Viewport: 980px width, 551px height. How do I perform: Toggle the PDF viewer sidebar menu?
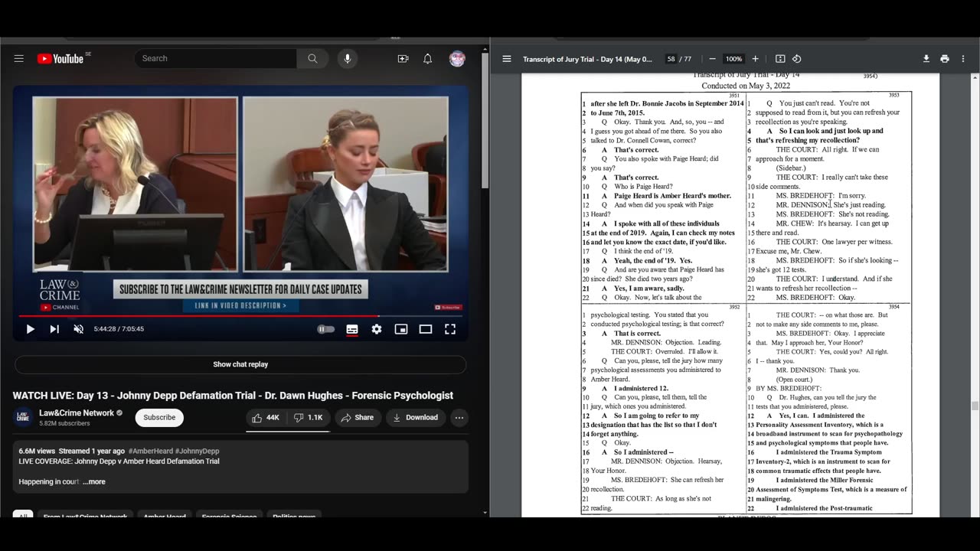coord(507,59)
